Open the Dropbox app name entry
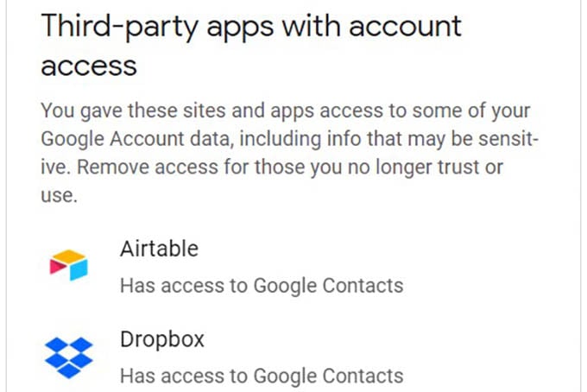The height and width of the screenshot is (392, 587). (162, 339)
